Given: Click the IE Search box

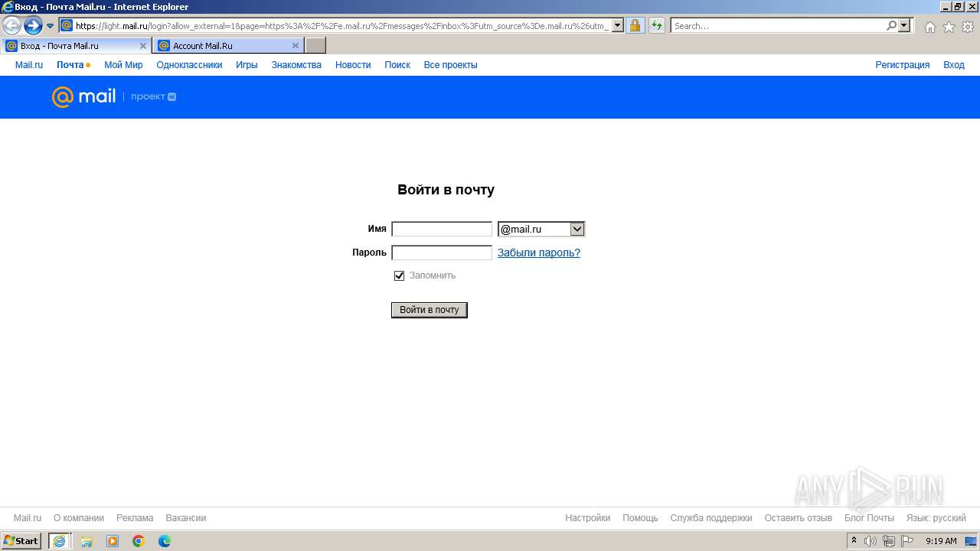Looking at the screenshot, I should click(x=778, y=26).
